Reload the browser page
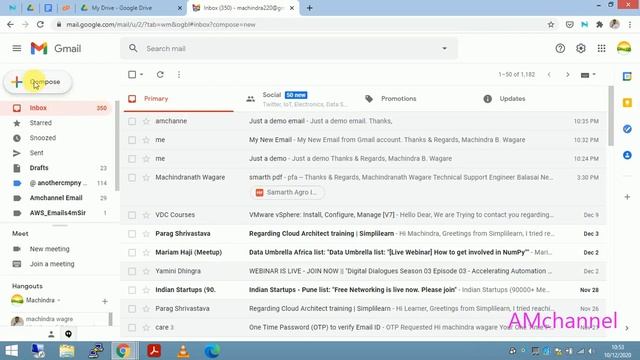Screen dimensions: 640x360 coord(40,24)
